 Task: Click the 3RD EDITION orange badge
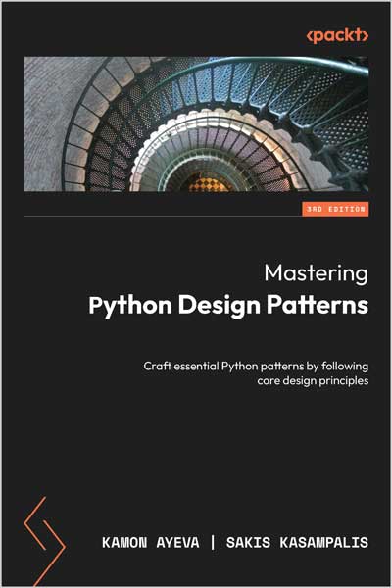[x=335, y=209]
